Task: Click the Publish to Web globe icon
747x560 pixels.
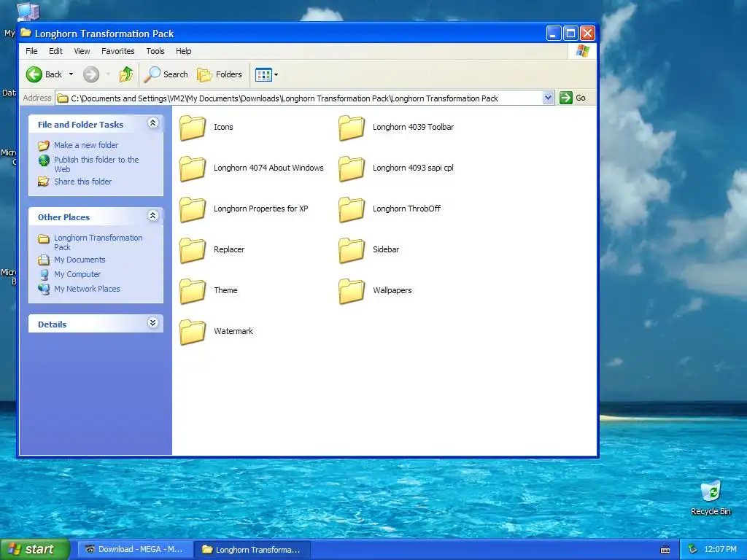Action: pos(44,160)
